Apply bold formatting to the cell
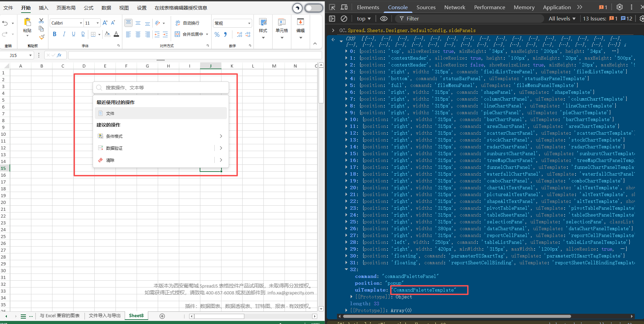 pyautogui.click(x=55, y=34)
